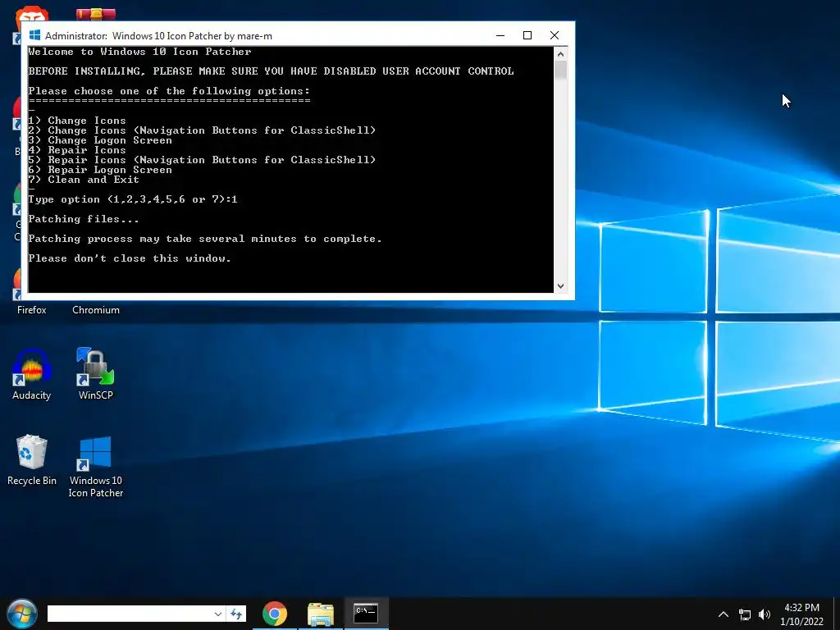This screenshot has width=840, height=630.
Task: Click the "3) Change Logon Screen" line
Action: coord(100,140)
